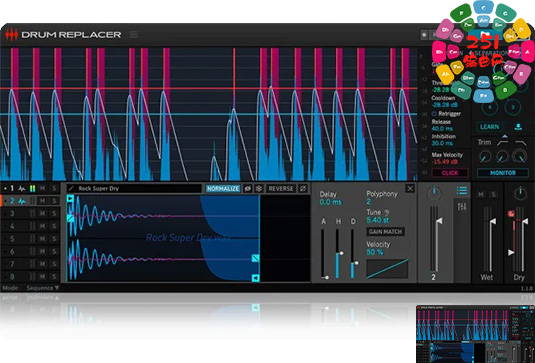Click the Velocity value 50 %
The image size is (535, 363).
click(375, 252)
